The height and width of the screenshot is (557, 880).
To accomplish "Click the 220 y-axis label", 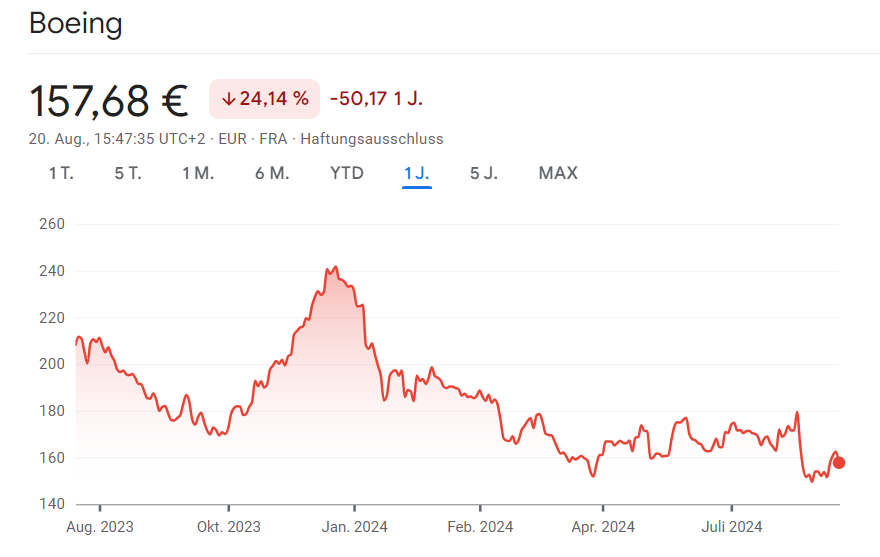I will (x=52, y=318).
